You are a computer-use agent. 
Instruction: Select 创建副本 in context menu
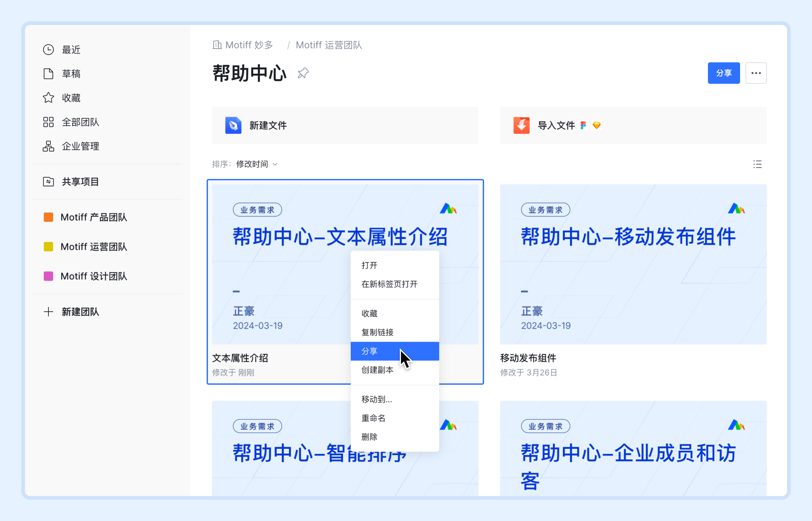tap(395, 370)
